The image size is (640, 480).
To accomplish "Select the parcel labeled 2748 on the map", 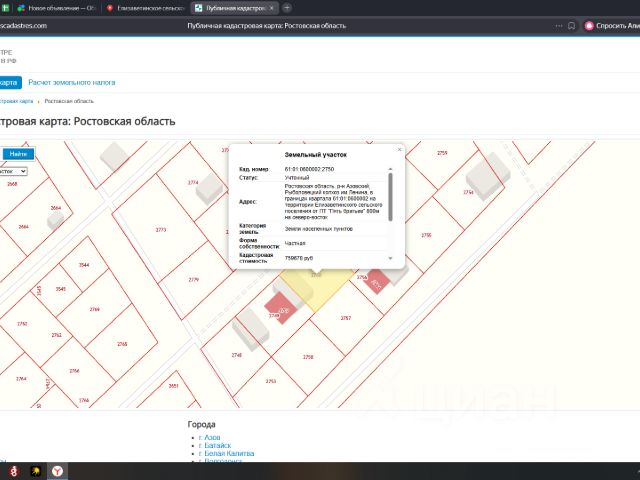I will (x=237, y=355).
